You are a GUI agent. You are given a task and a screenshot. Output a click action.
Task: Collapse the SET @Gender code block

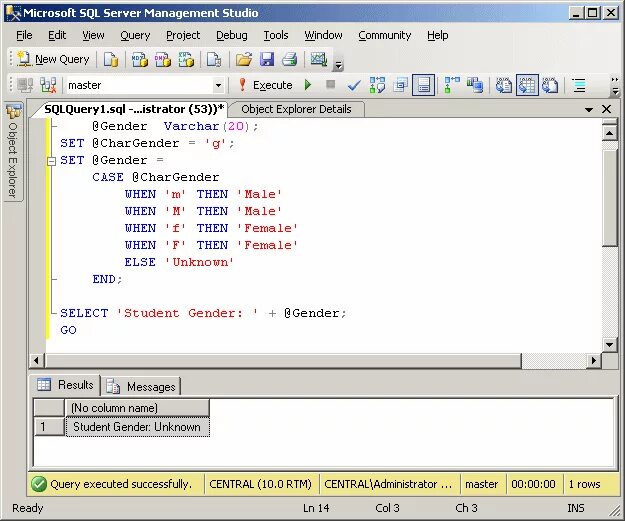coord(51,161)
